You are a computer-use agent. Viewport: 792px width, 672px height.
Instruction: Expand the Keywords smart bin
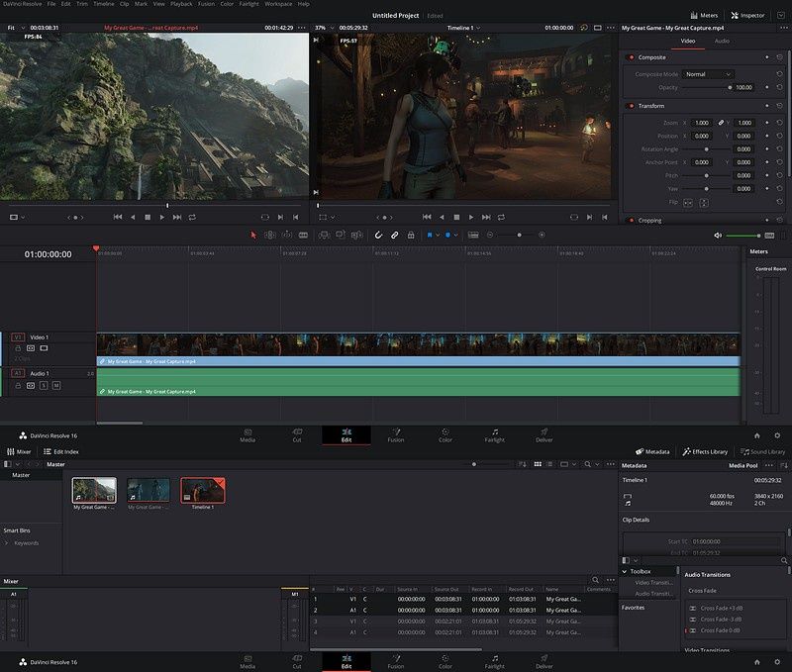(7, 543)
